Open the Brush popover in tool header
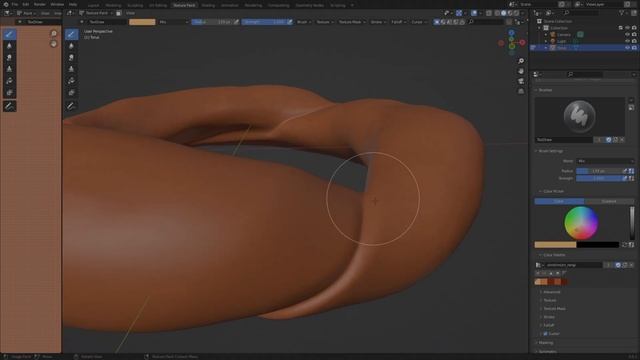The height and width of the screenshot is (360, 640). pyautogui.click(x=303, y=22)
